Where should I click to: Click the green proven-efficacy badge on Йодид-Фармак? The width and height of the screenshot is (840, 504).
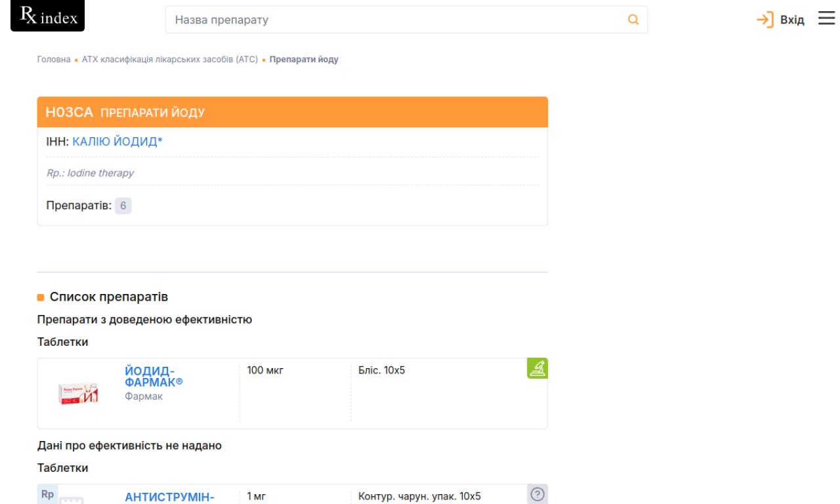click(537, 368)
